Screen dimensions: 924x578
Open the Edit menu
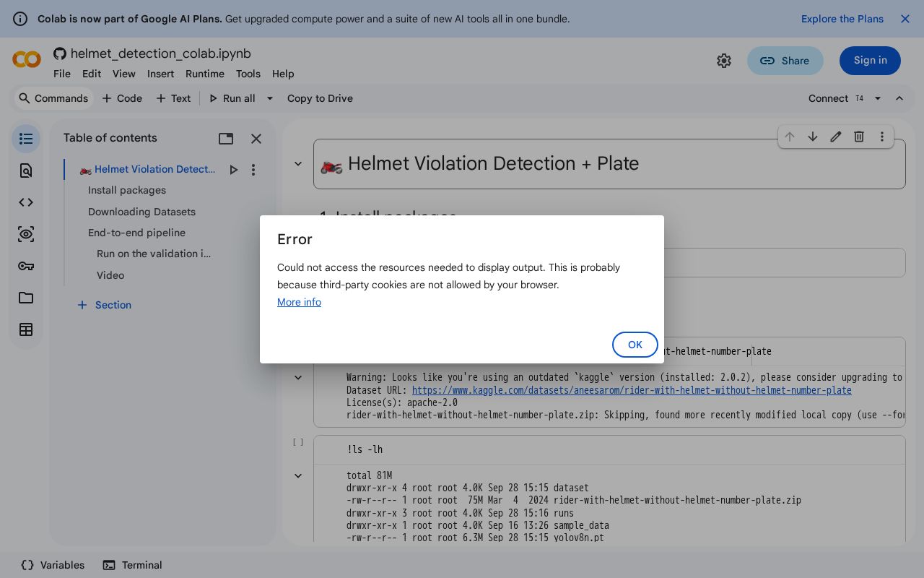[92, 74]
